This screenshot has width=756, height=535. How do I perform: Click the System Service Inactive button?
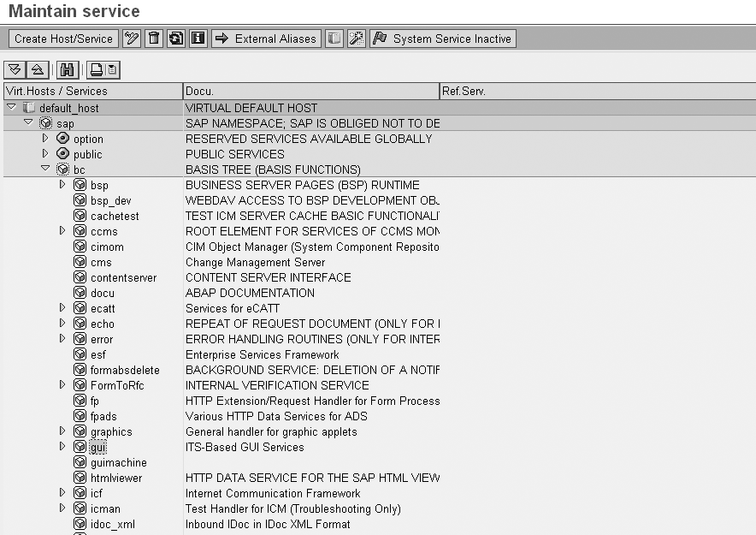tap(443, 39)
